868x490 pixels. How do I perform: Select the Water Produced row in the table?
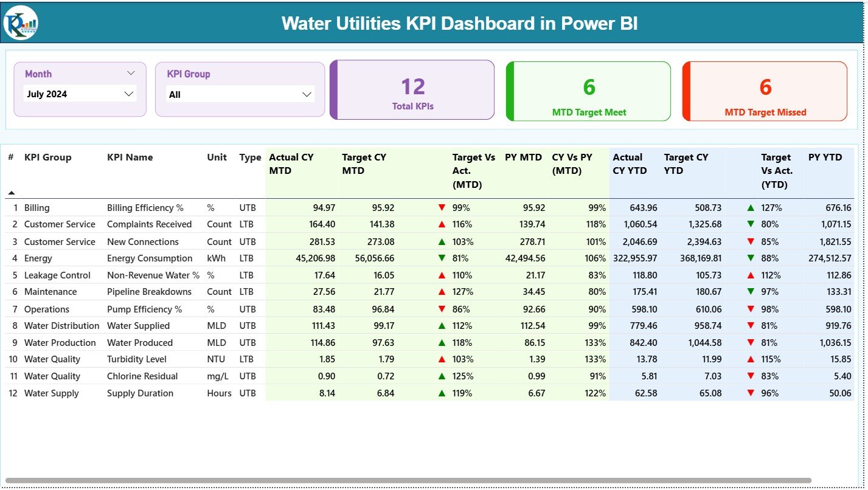[x=139, y=343]
